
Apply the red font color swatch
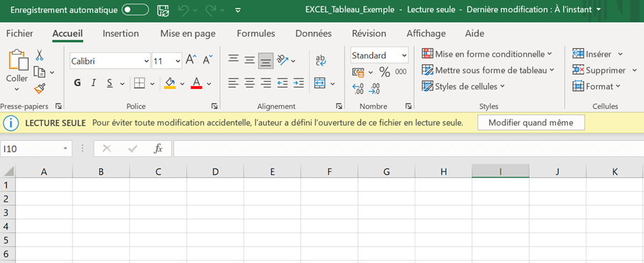click(x=196, y=83)
